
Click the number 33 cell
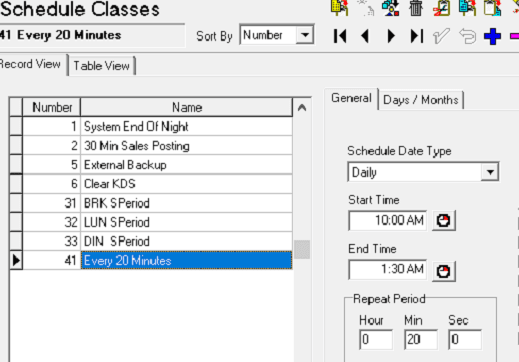(52, 241)
